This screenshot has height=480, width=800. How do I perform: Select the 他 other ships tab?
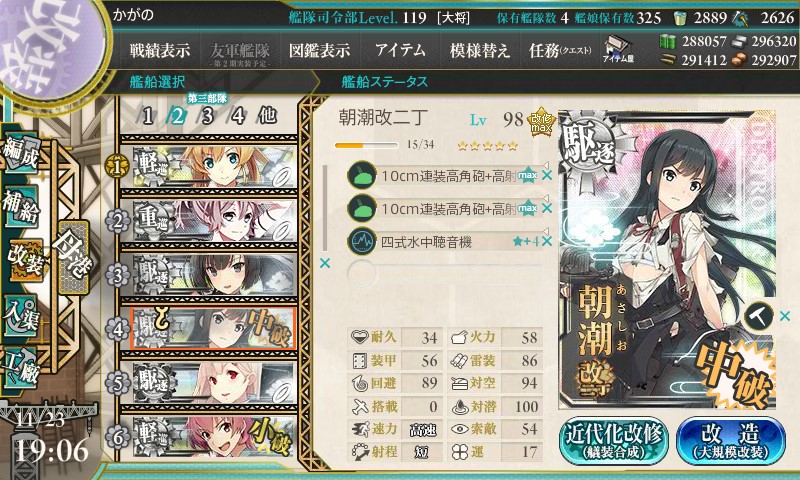pyautogui.click(x=267, y=116)
